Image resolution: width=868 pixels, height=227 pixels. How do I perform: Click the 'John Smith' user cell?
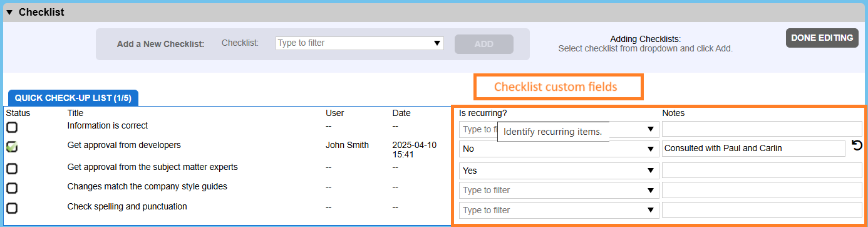pyautogui.click(x=347, y=145)
